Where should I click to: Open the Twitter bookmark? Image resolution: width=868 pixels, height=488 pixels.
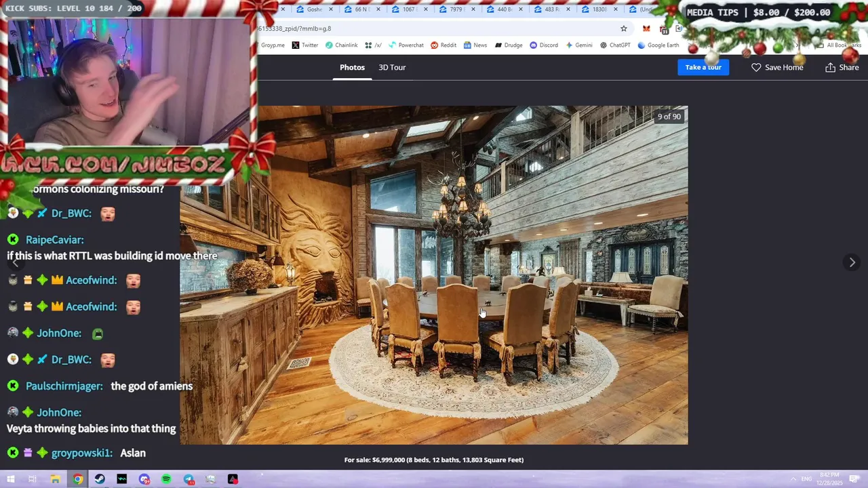305,45
